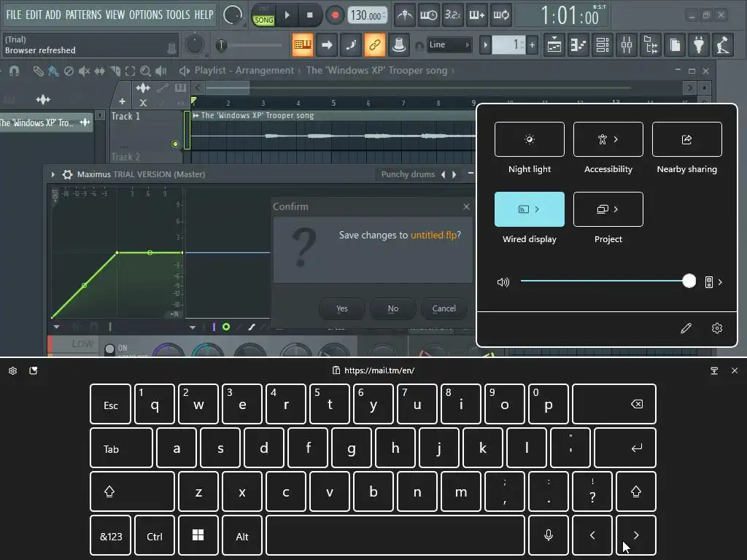Open the ADD menu
This screenshot has width=747, height=560.
coord(53,15)
